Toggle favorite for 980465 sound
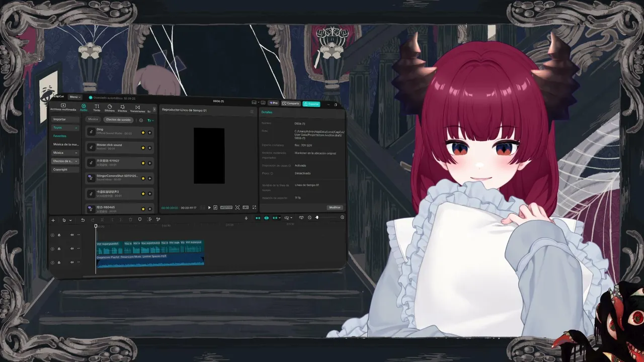The width and height of the screenshot is (644, 362). pos(143,209)
